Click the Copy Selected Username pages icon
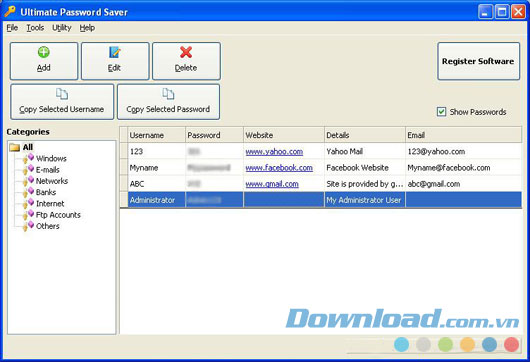Image resolution: width=530 pixels, height=362 pixels. (62, 94)
